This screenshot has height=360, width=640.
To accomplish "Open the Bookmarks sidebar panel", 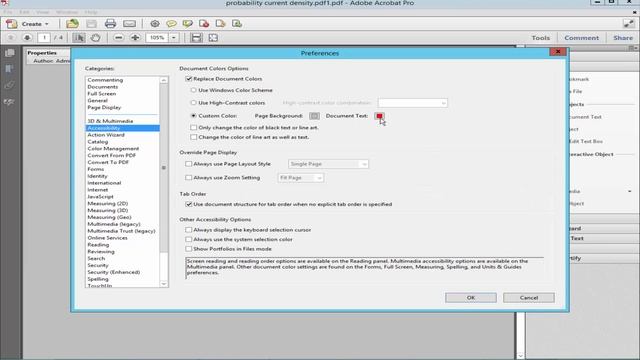I will point(10,69).
